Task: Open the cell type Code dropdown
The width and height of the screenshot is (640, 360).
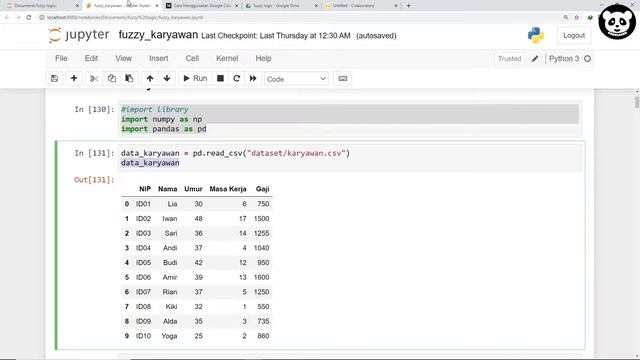Action: (x=296, y=79)
